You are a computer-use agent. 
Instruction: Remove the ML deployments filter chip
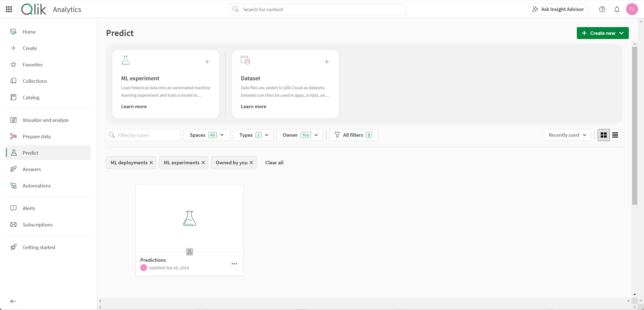click(151, 162)
